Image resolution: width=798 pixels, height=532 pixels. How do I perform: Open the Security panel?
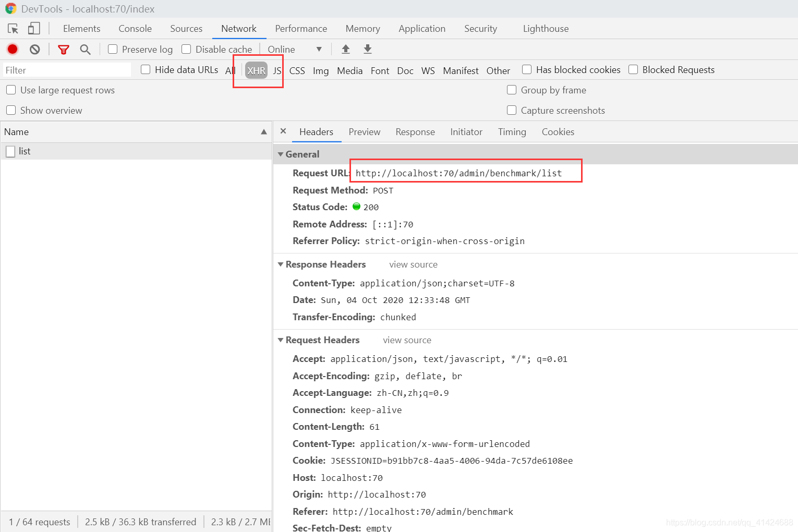pos(480,29)
